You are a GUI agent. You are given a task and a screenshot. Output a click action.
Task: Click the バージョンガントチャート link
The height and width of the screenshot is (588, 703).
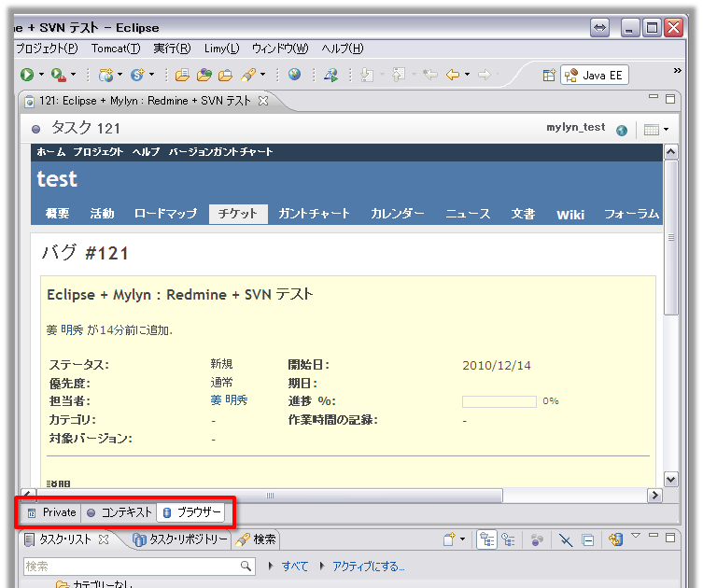pos(220,152)
